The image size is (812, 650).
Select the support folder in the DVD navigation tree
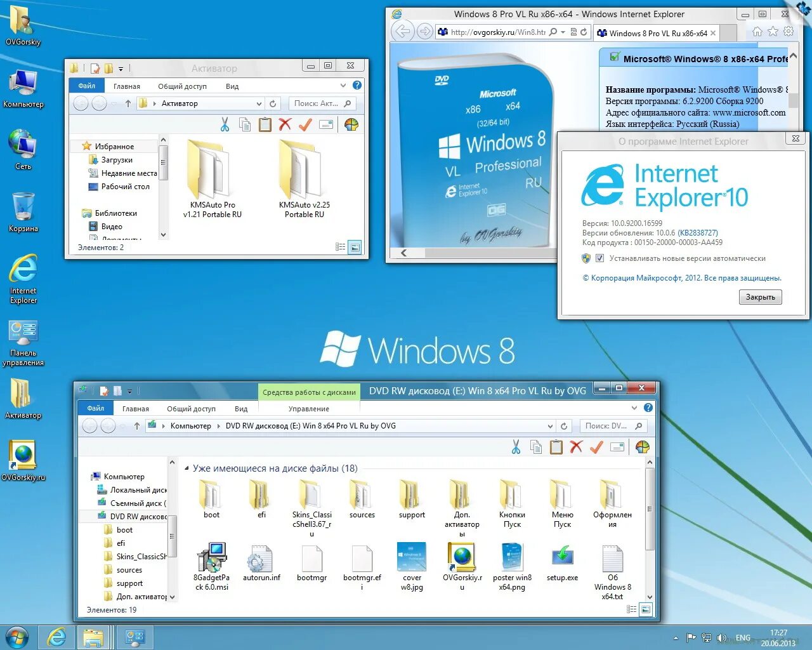[129, 583]
